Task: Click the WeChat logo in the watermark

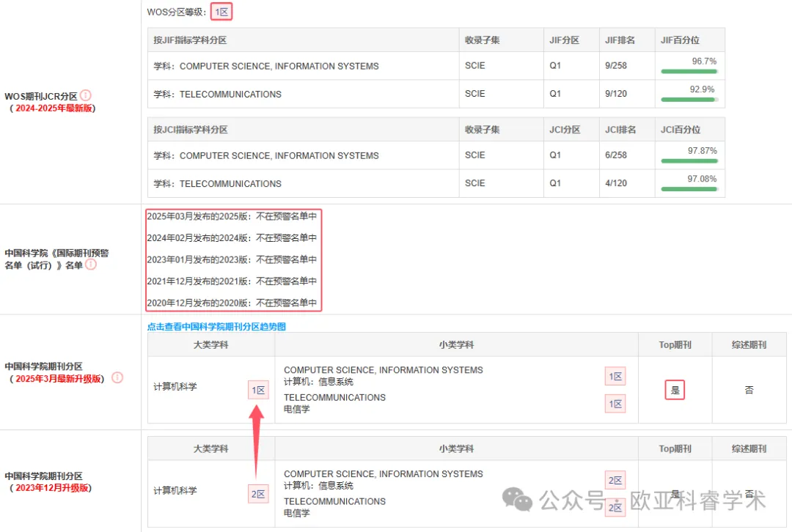Action: pos(522,500)
